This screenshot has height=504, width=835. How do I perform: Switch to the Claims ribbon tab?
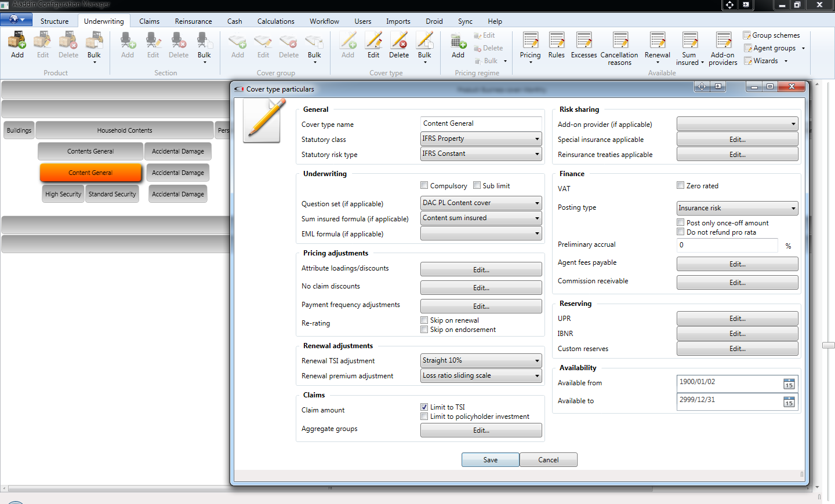point(149,21)
